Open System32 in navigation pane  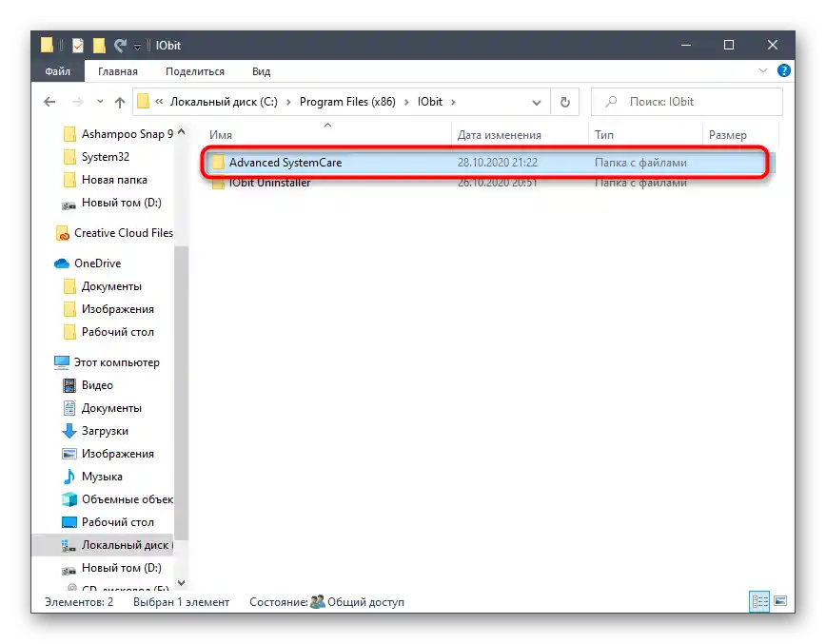point(106,157)
